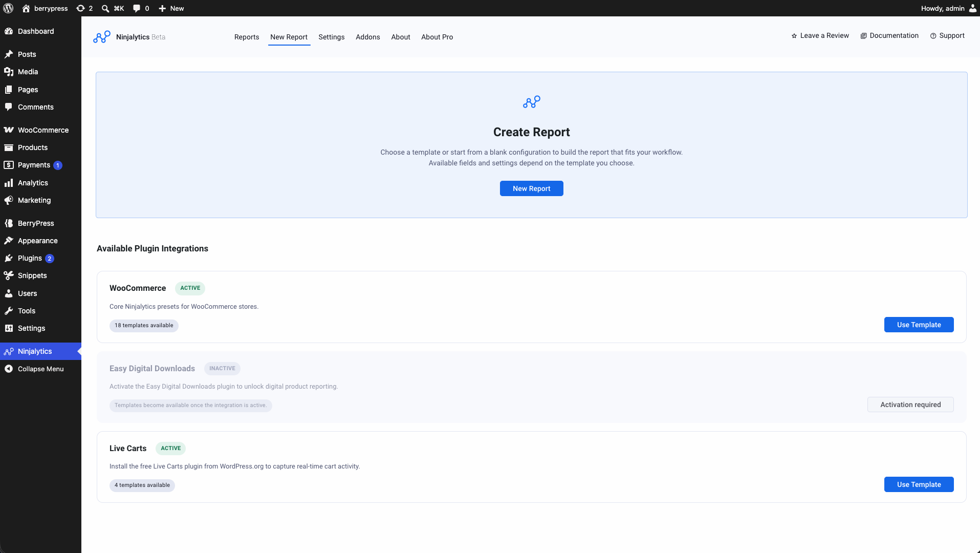The image size is (980, 553).
Task: Click the Media library icon
Action: tap(9, 72)
